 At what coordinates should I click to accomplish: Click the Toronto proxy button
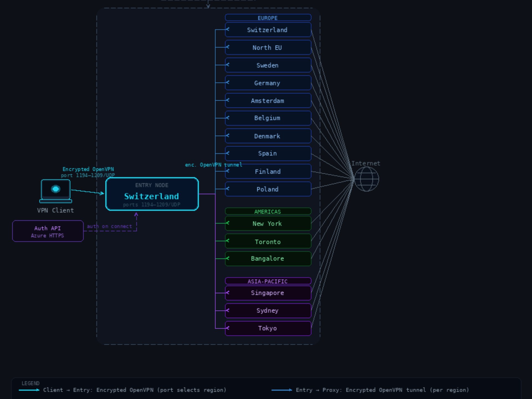pyautogui.click(x=267, y=241)
